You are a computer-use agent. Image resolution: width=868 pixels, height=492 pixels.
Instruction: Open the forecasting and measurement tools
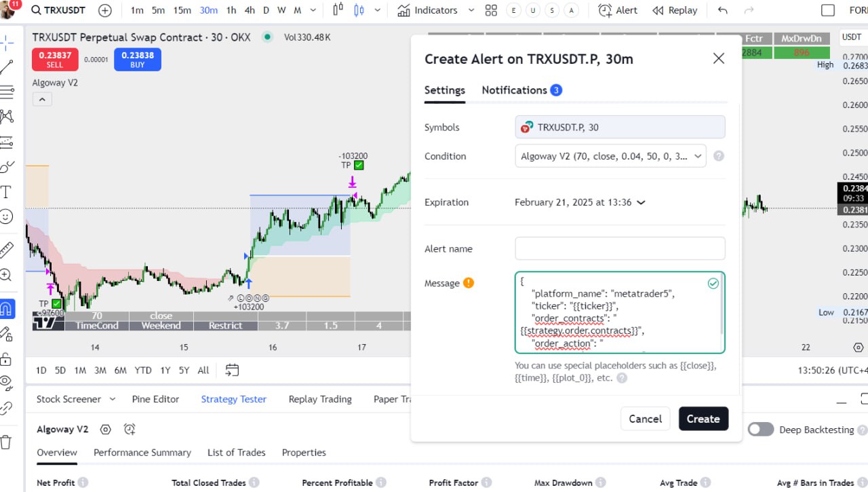pyautogui.click(x=7, y=142)
